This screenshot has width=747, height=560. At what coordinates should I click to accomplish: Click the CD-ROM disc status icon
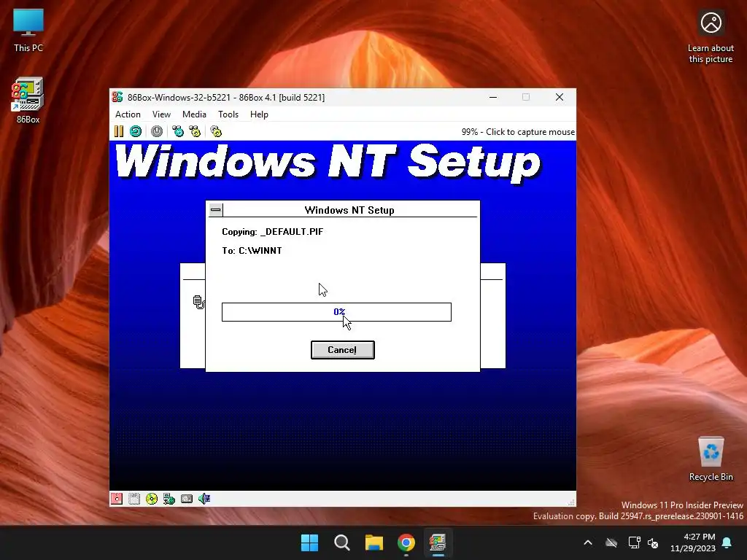point(152,499)
